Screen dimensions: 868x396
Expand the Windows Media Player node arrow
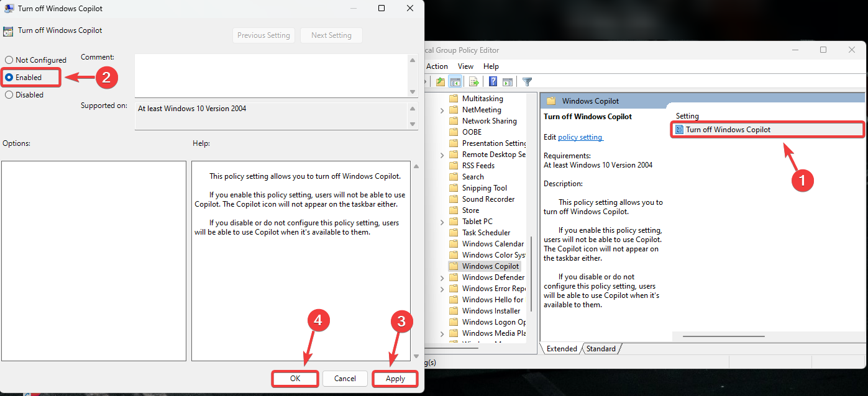442,333
